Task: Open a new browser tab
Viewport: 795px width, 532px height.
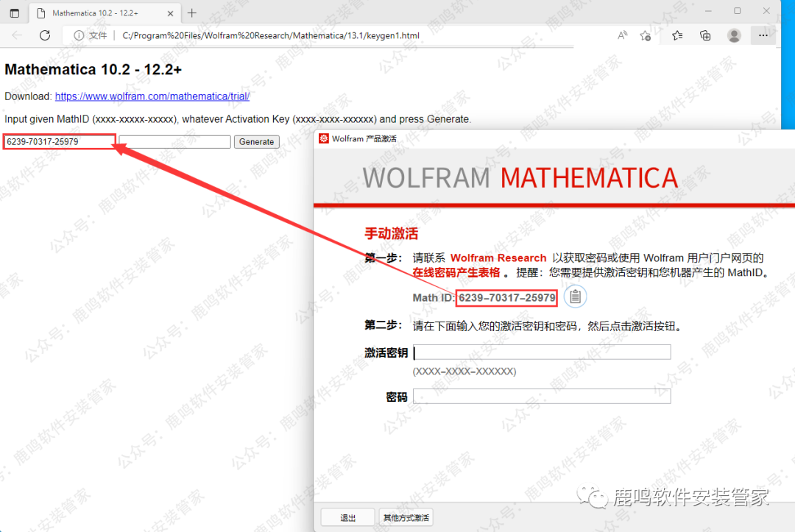Action: (x=191, y=13)
